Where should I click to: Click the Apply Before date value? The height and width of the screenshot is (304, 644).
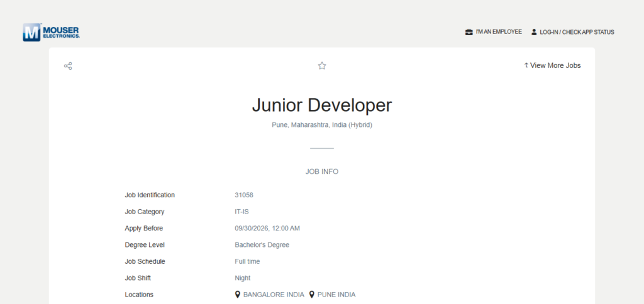pos(267,228)
